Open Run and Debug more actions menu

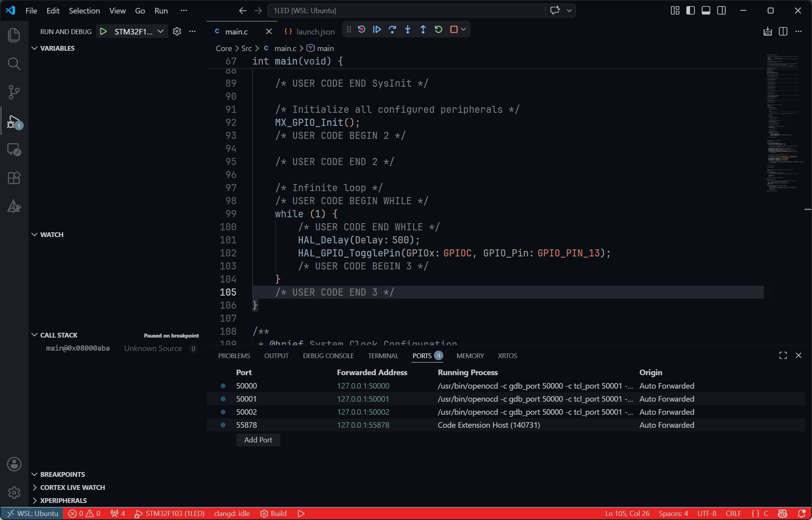[x=192, y=31]
